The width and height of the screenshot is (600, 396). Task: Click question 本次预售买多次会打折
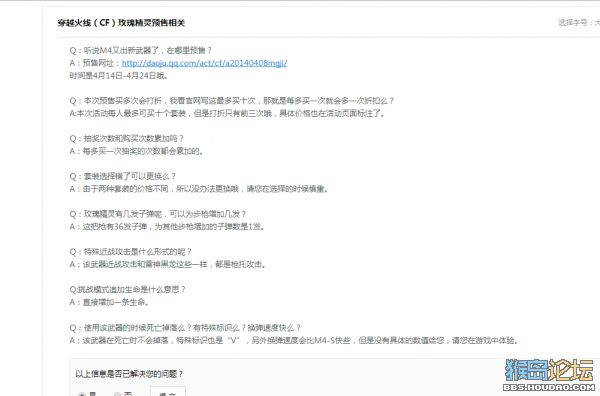point(232,101)
